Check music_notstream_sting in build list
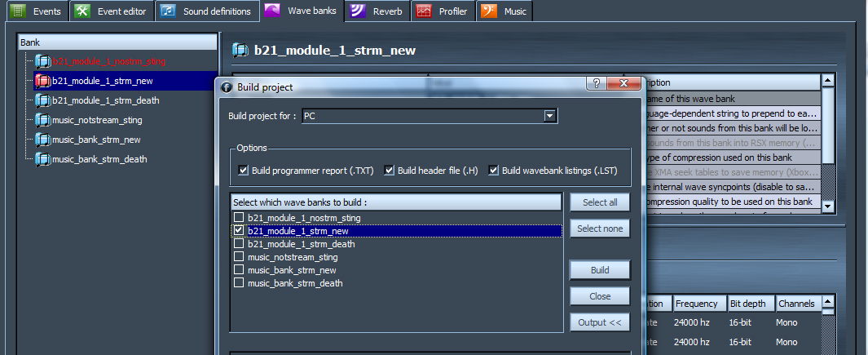Screen dimensions: 868x355 [239, 257]
